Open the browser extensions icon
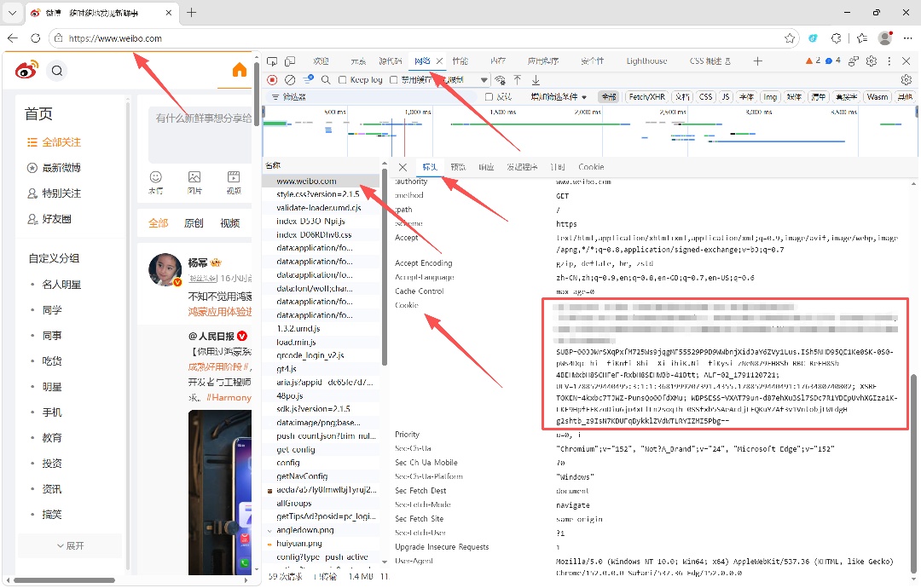921x588 pixels. [837, 38]
